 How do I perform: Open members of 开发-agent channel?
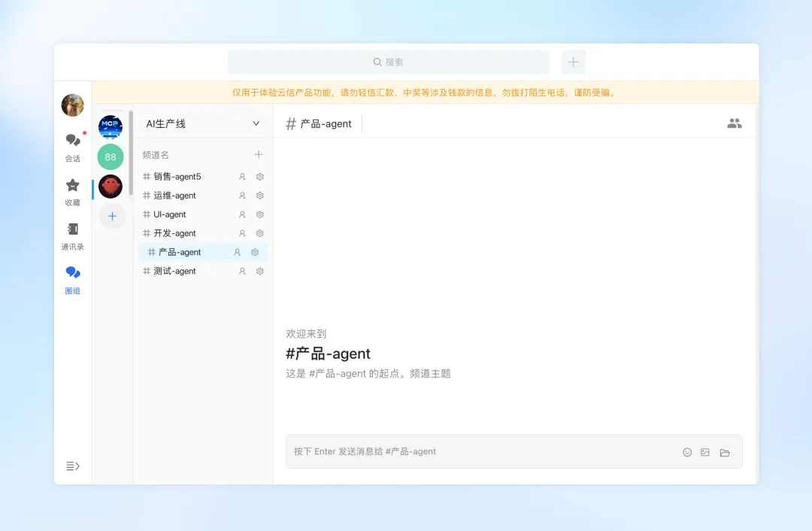[242, 233]
